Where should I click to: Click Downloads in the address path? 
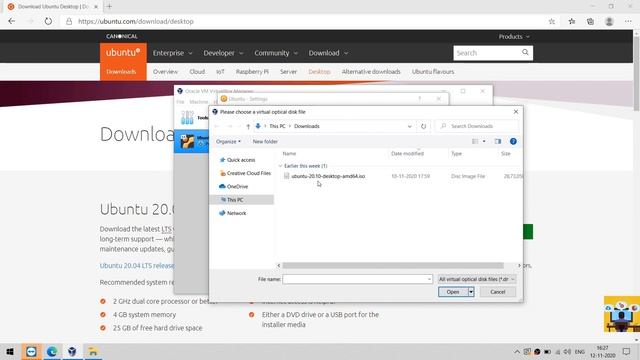(x=307, y=126)
